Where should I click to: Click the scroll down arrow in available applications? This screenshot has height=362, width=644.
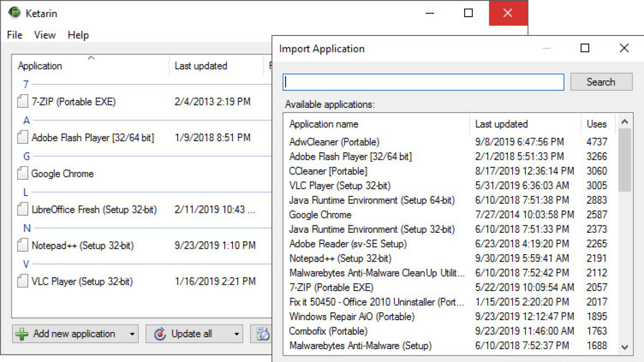click(x=624, y=347)
